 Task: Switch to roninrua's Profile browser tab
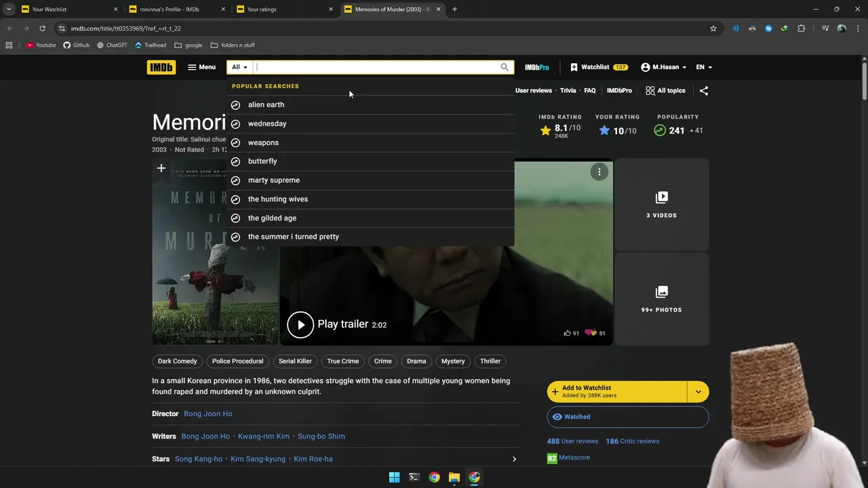(x=175, y=9)
